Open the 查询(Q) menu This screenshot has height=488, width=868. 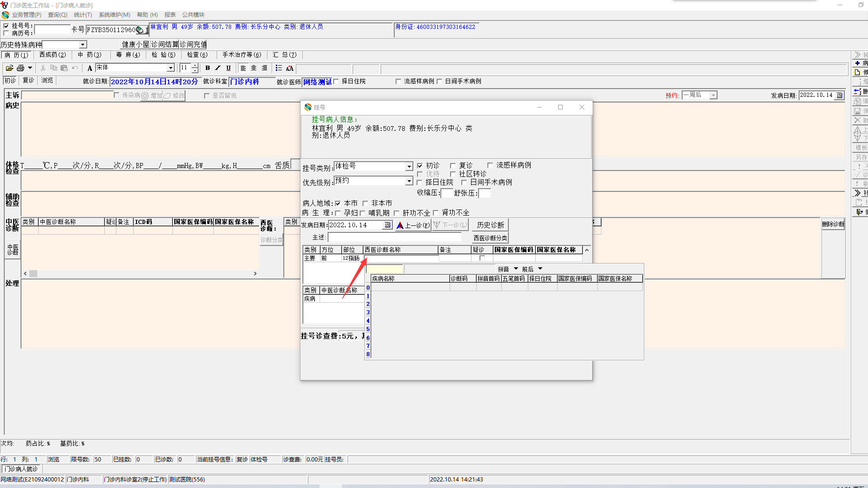point(57,15)
